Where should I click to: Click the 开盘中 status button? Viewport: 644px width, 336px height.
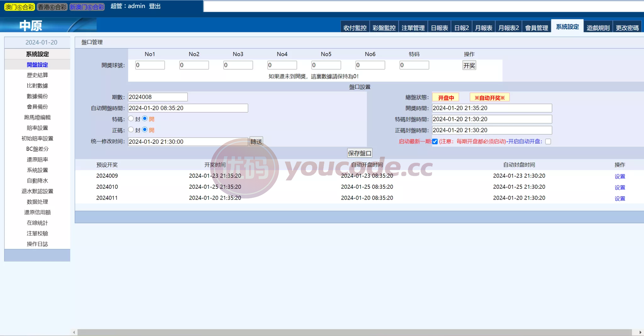click(446, 98)
